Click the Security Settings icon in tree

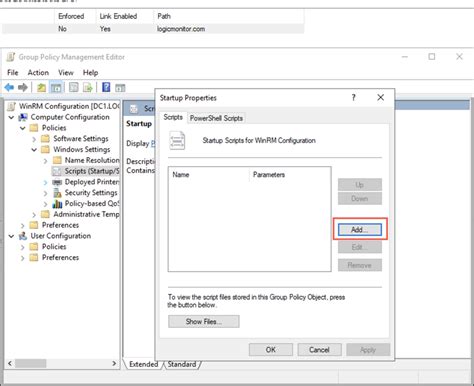click(x=57, y=193)
